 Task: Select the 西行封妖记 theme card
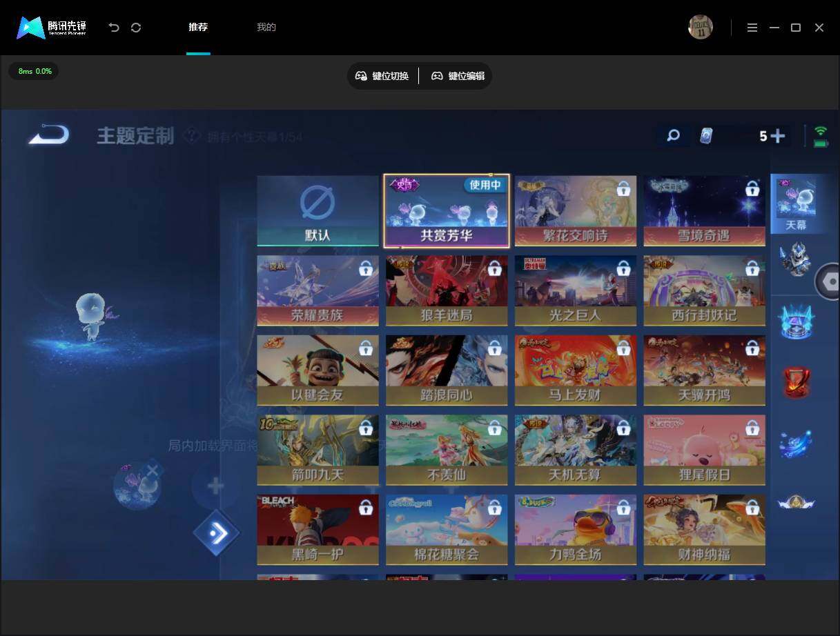(x=704, y=290)
